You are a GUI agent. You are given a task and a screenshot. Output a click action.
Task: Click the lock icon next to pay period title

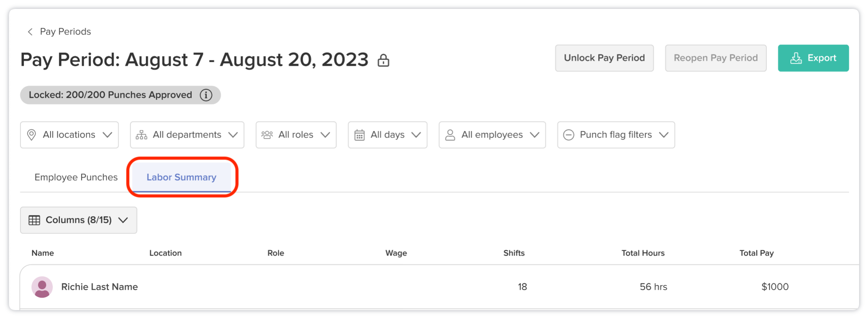(x=383, y=60)
